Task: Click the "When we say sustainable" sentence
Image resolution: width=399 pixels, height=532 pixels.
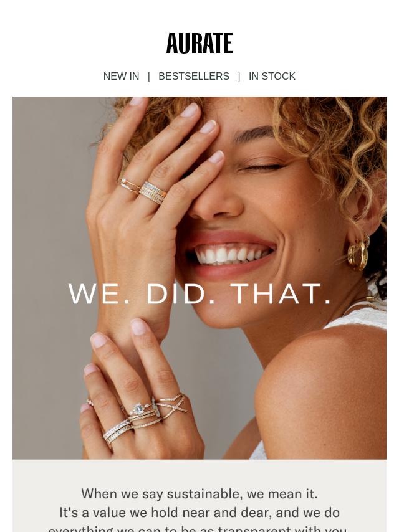Action: (199, 493)
